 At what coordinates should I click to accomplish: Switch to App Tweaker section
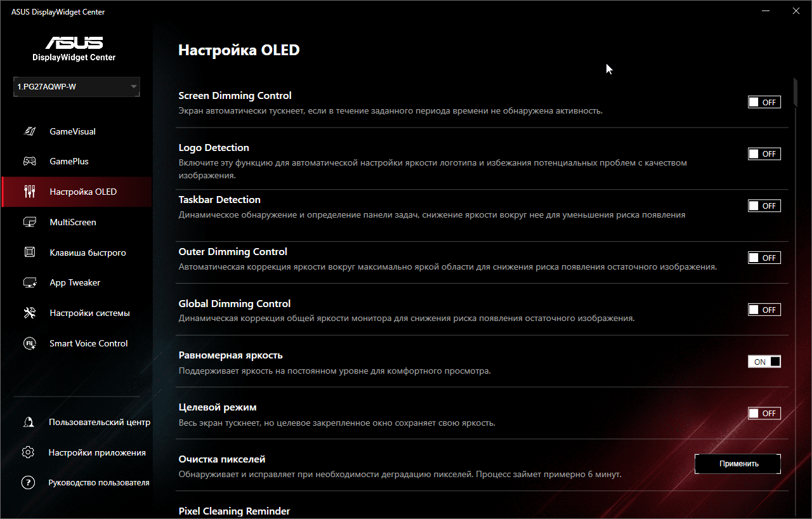click(76, 282)
